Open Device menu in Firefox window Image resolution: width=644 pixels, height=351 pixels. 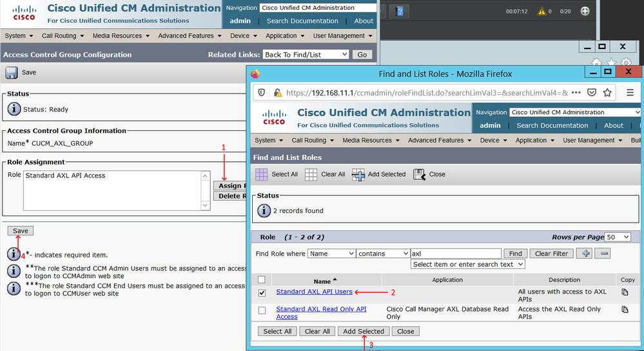point(493,140)
